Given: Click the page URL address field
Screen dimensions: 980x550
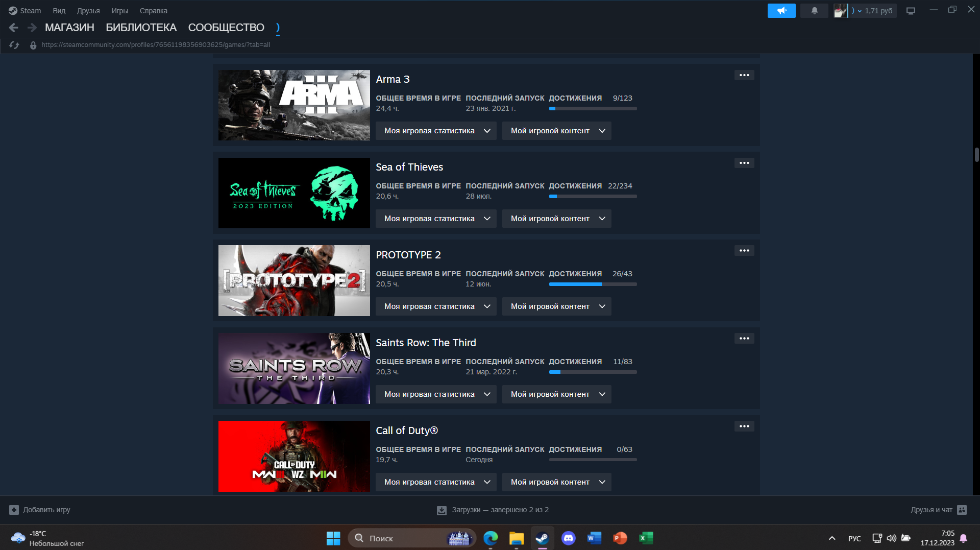Looking at the screenshot, I should pos(156,45).
